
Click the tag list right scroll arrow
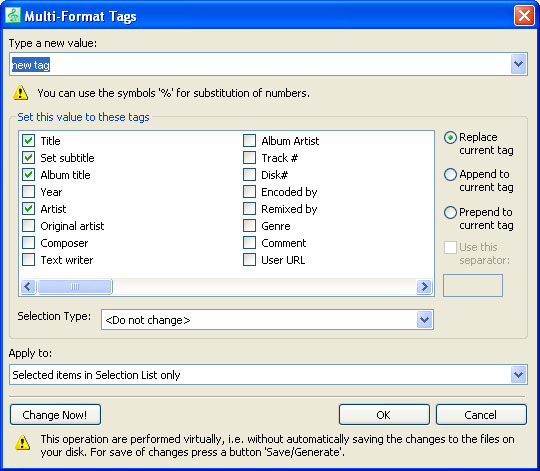424,286
